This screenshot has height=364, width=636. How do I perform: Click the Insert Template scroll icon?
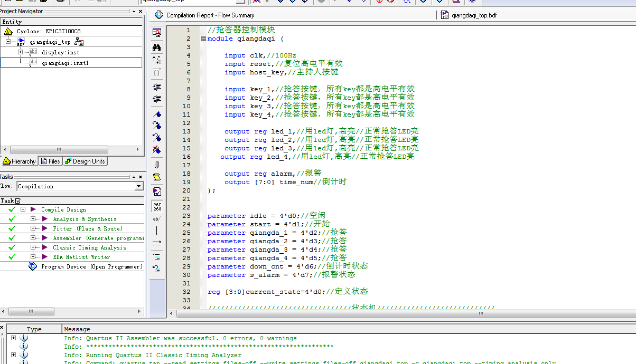pos(157,177)
